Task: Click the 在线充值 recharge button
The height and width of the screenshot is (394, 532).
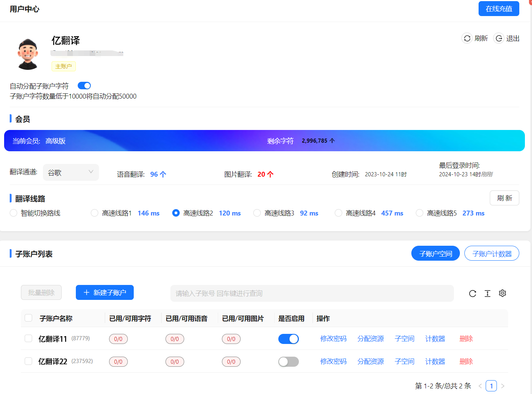Action: (499, 8)
